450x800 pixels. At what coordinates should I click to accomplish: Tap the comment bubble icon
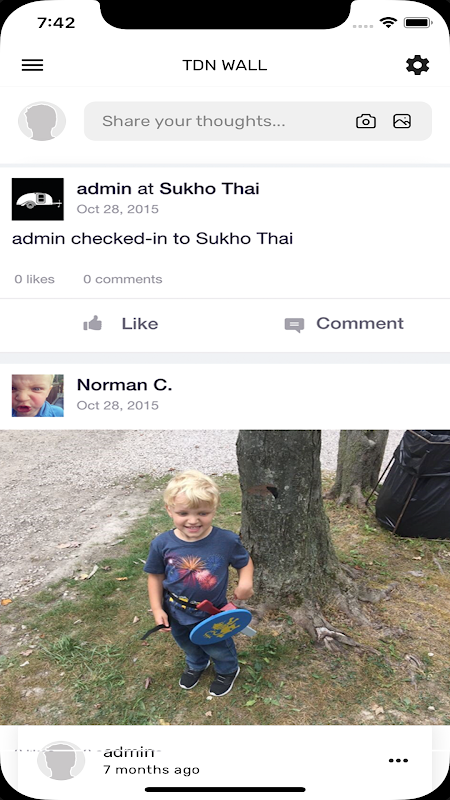point(294,324)
